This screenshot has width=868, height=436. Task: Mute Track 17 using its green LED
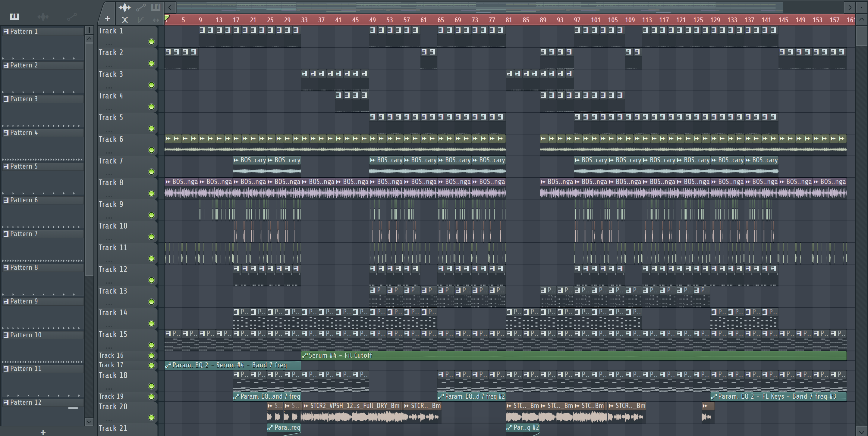click(151, 365)
